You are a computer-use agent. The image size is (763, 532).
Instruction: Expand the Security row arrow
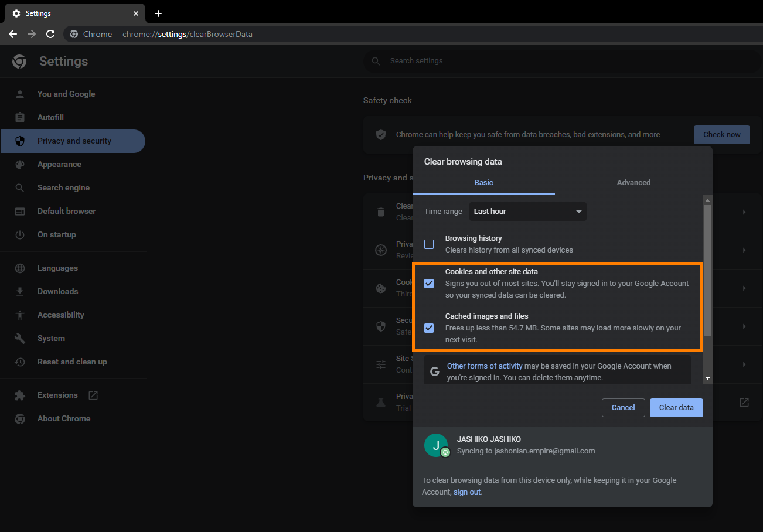(x=744, y=326)
